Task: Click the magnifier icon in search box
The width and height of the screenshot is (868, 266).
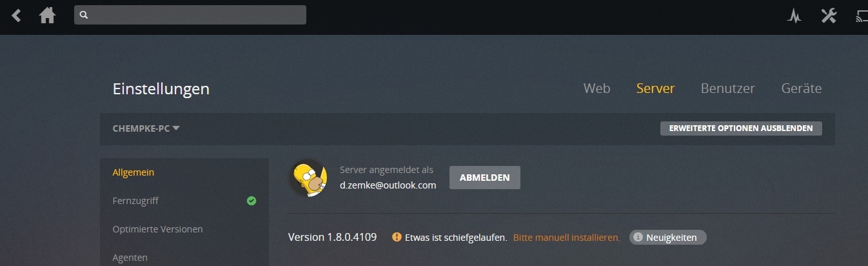Action: coord(83,15)
